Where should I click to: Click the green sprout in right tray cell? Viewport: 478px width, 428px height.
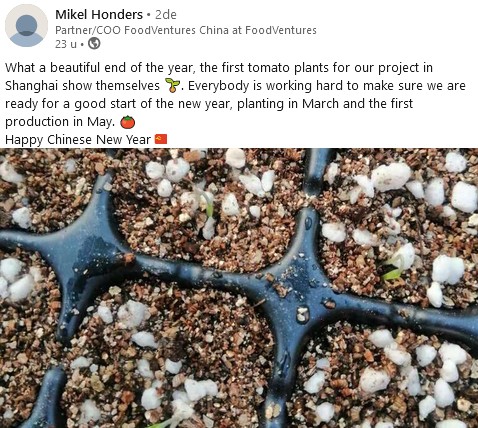393,272
